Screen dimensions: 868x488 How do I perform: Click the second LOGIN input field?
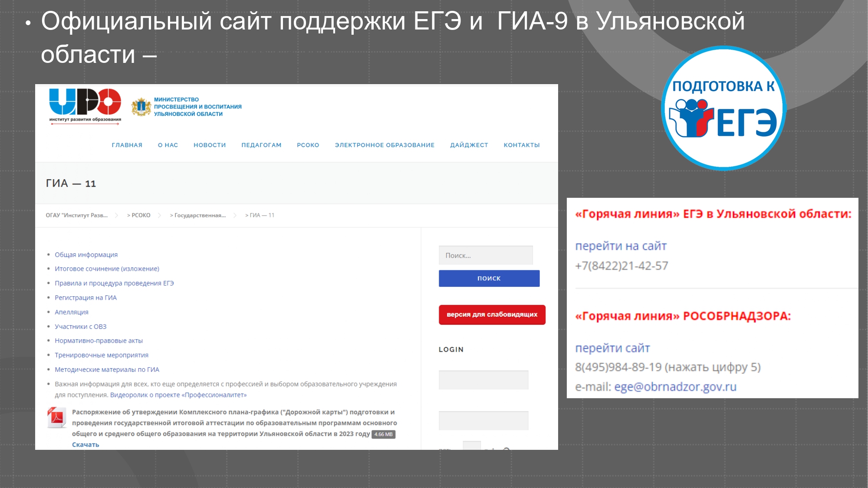point(483,421)
